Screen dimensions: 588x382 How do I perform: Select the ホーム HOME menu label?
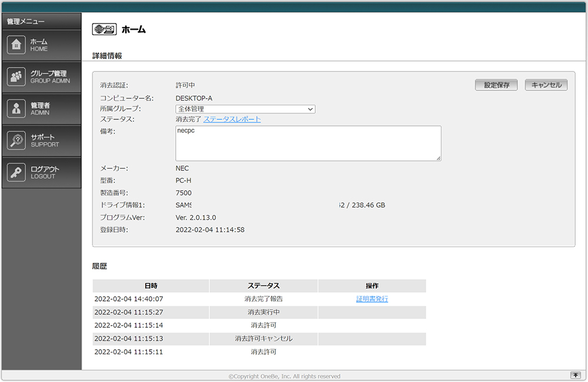tap(39, 45)
